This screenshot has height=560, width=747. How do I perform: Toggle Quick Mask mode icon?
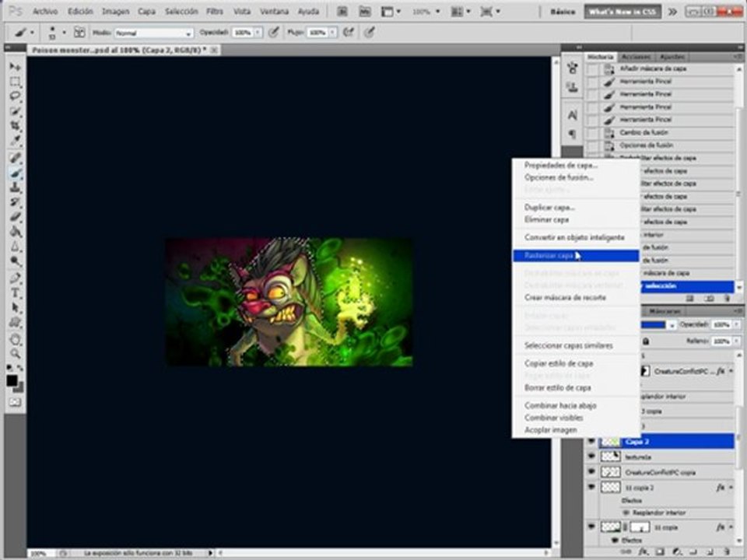[x=15, y=403]
